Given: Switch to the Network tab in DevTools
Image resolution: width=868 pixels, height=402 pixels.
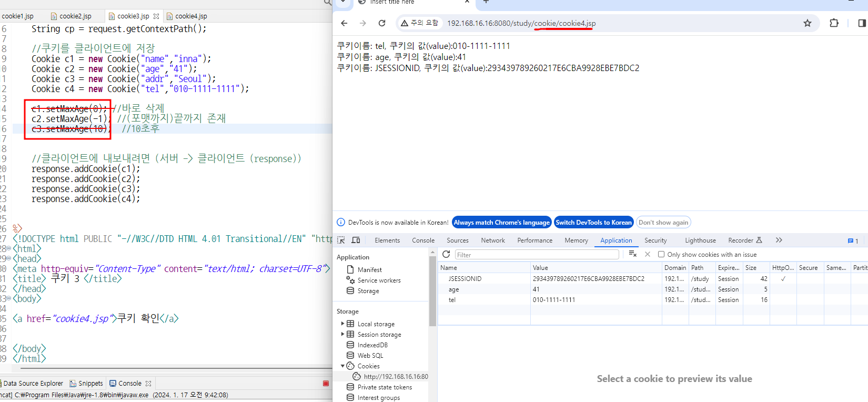Looking at the screenshot, I should [x=493, y=240].
